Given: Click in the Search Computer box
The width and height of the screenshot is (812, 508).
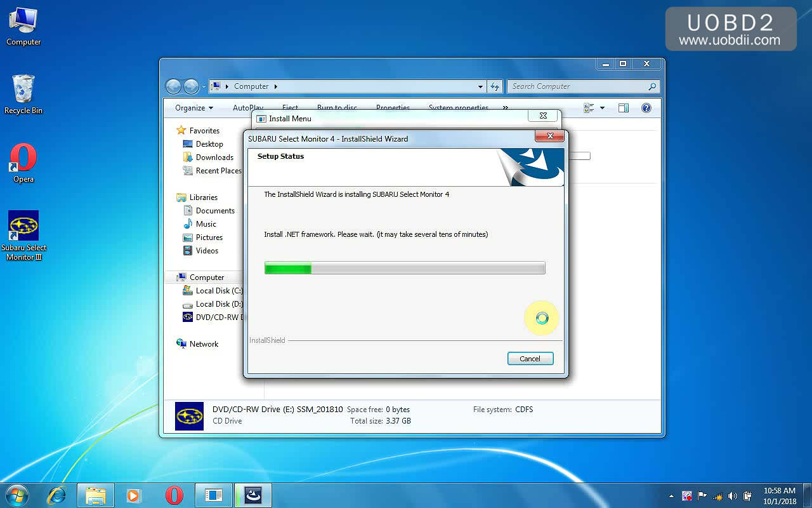Looking at the screenshot, I should coord(577,86).
